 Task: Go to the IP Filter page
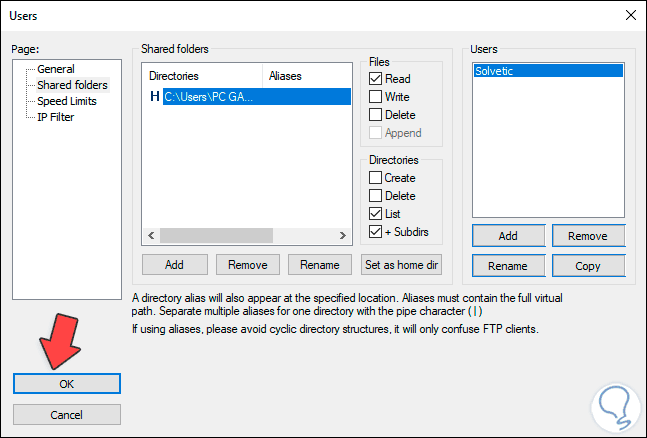[x=56, y=117]
